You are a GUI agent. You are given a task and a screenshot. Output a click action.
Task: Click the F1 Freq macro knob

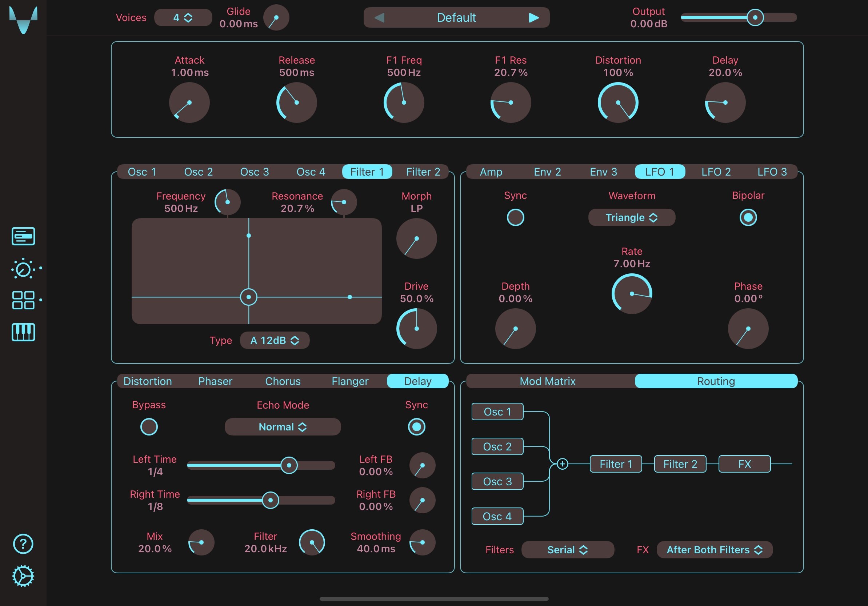tap(404, 103)
